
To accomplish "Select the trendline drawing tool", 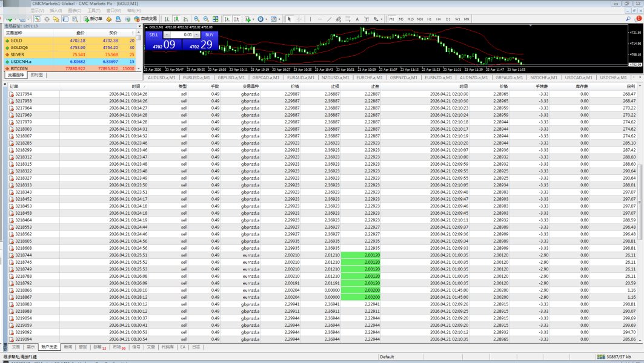I will [x=329, y=19].
